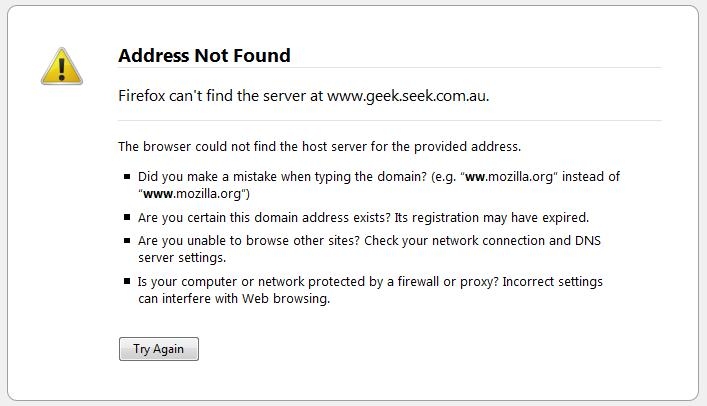Click the words "server settings." on the wrapped line
This screenshot has height=406, width=707.
(x=182, y=258)
